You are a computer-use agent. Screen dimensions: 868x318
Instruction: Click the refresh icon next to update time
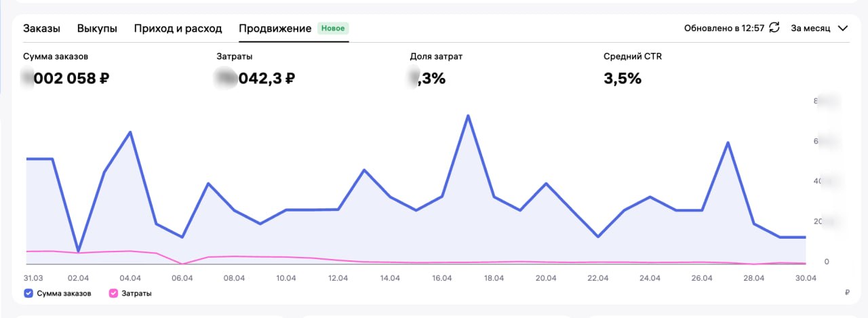click(774, 28)
